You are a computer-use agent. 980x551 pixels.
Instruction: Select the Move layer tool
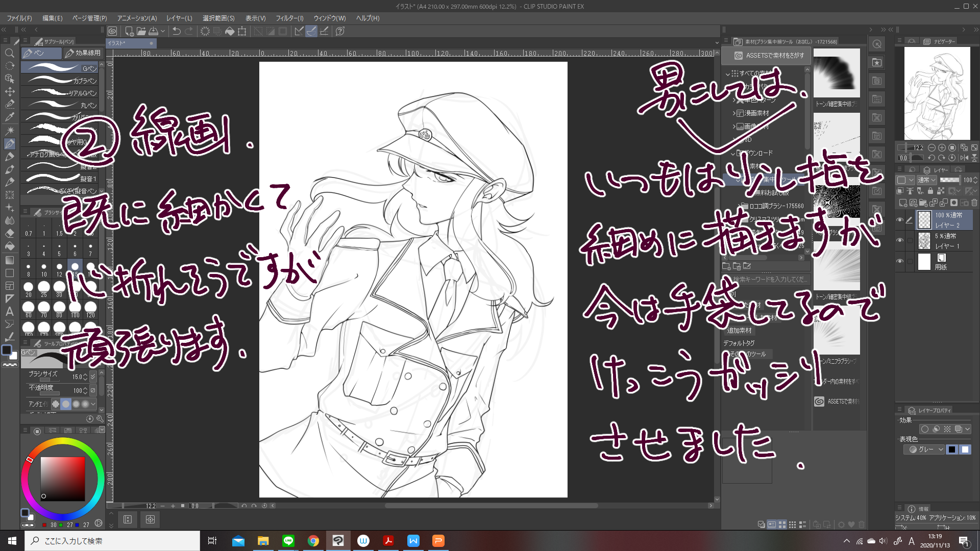[9, 91]
